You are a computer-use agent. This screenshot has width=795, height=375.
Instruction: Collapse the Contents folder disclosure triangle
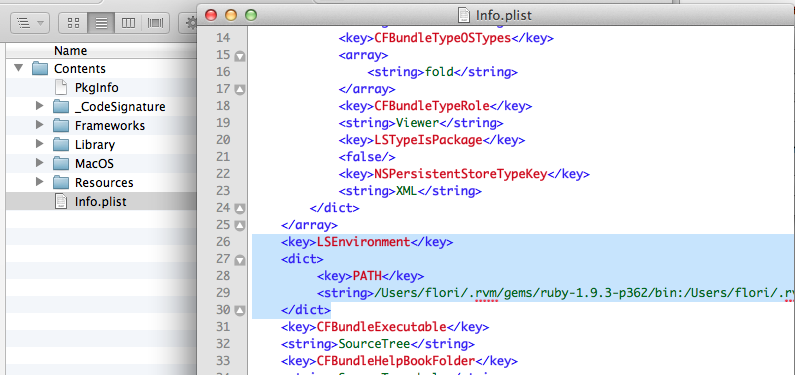coord(19,68)
